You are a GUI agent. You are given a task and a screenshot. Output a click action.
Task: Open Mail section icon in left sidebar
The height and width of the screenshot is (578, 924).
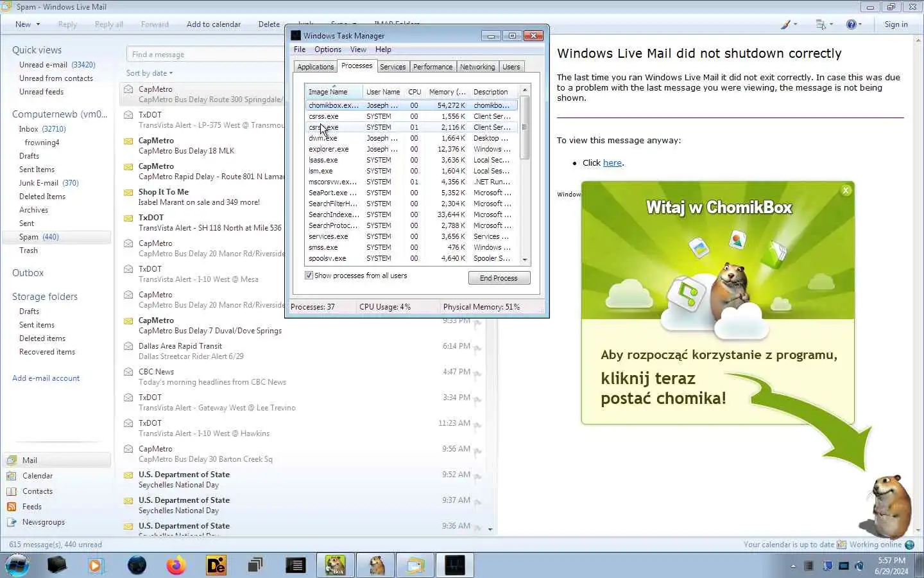(12, 460)
